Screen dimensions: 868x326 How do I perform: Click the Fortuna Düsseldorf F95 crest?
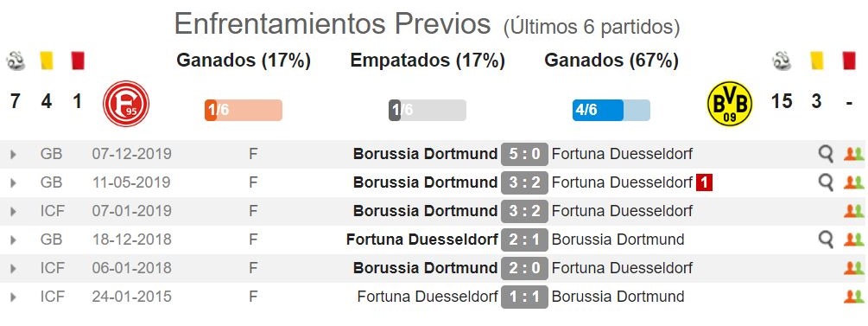tap(125, 105)
